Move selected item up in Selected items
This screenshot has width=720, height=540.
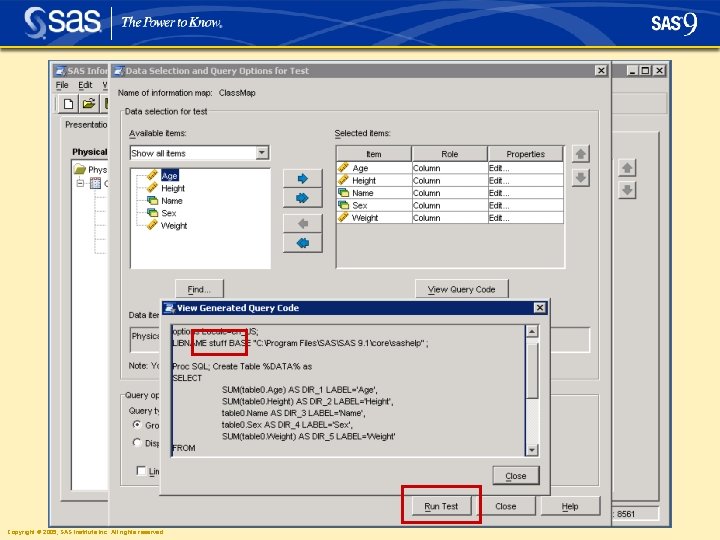click(580, 154)
